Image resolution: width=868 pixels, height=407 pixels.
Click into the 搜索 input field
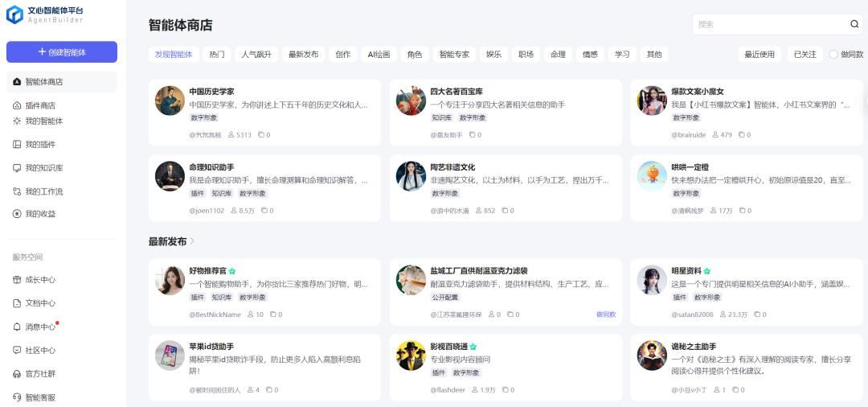tap(772, 24)
